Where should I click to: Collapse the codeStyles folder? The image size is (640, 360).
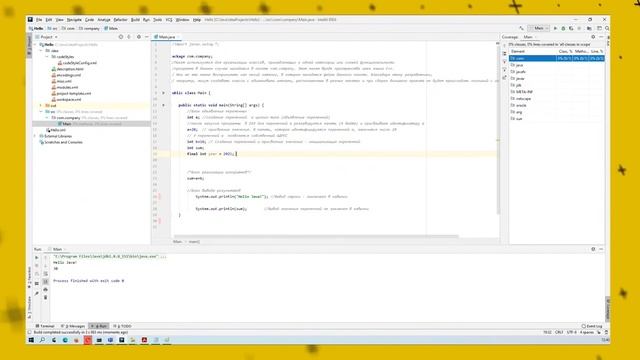point(47,57)
